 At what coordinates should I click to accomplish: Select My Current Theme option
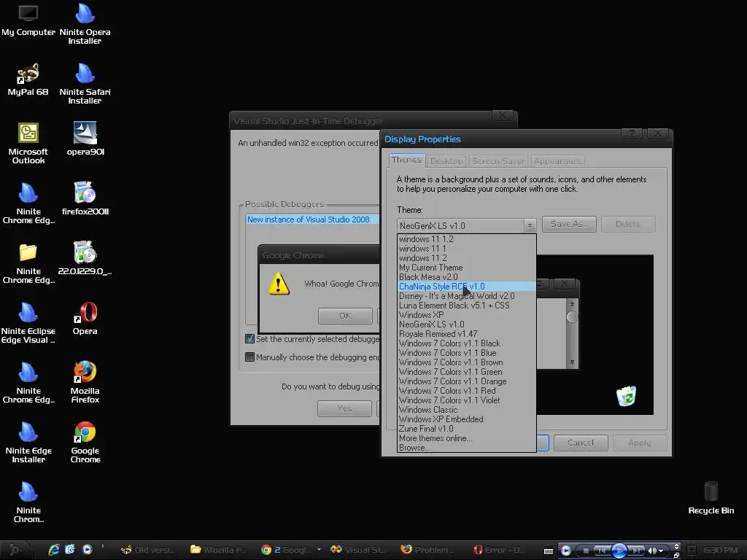pos(467,268)
